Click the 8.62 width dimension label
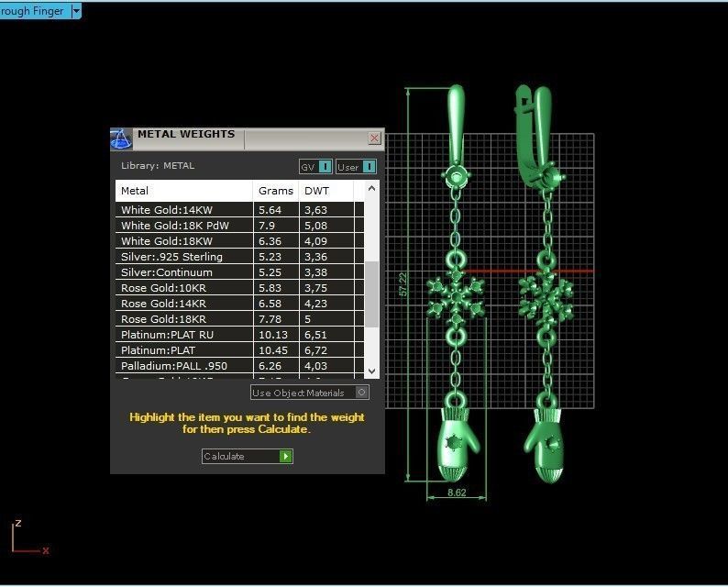The image size is (728, 587). tap(457, 493)
